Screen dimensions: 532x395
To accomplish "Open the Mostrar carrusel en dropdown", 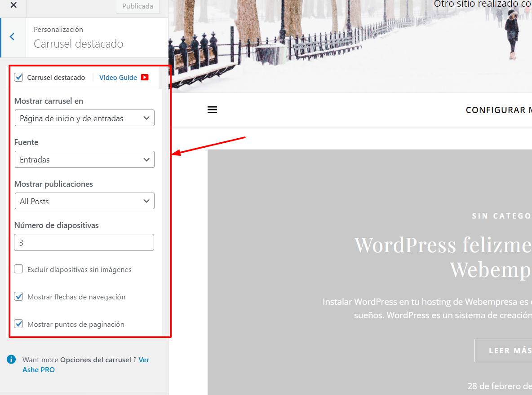I will pos(84,118).
